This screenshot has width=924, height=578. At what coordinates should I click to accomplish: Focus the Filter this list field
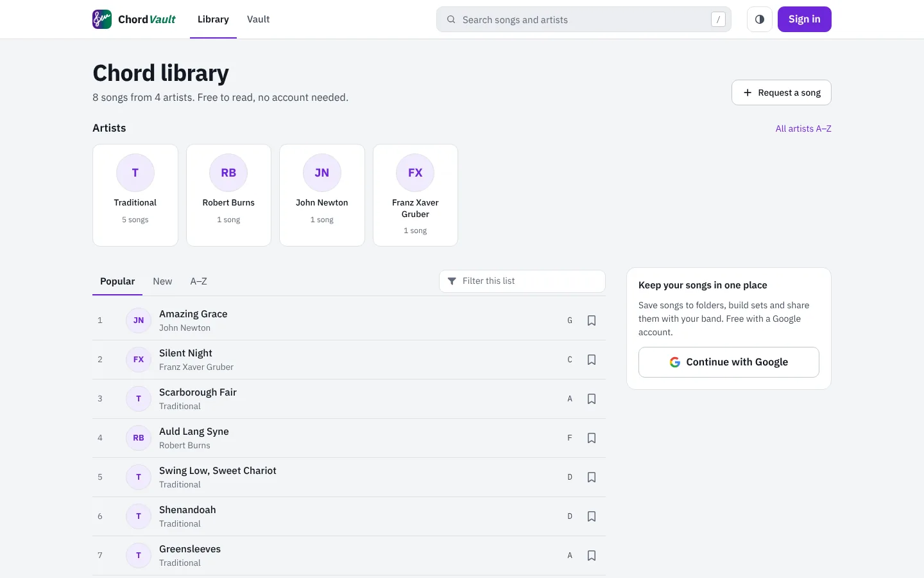[522, 281]
